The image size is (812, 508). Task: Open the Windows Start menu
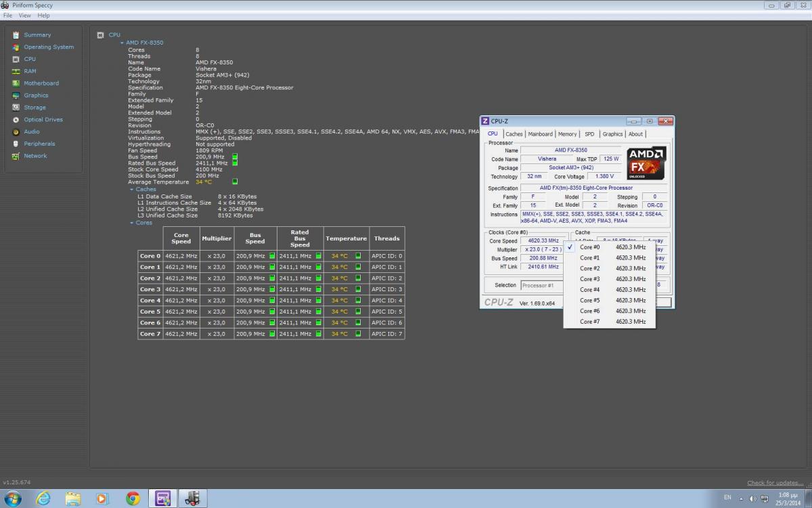pos(12,499)
